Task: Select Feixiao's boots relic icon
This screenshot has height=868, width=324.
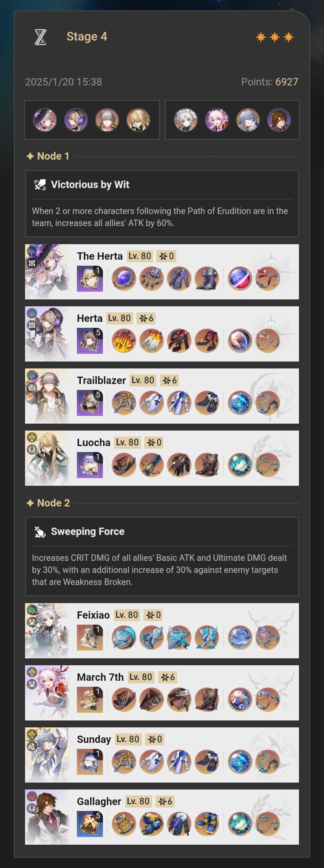Action: click(x=207, y=638)
